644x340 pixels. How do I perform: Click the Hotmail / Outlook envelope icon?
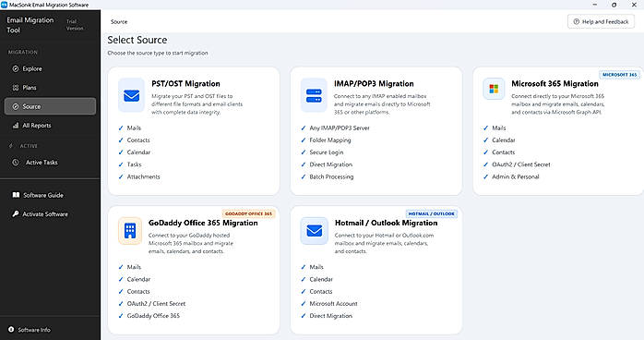tap(315, 231)
